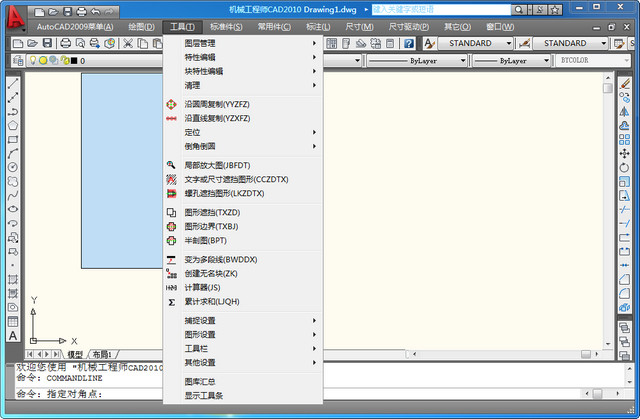This screenshot has height=419, width=640.
Task: Expand the 块特性编辑 submenu
Action: click(243, 71)
